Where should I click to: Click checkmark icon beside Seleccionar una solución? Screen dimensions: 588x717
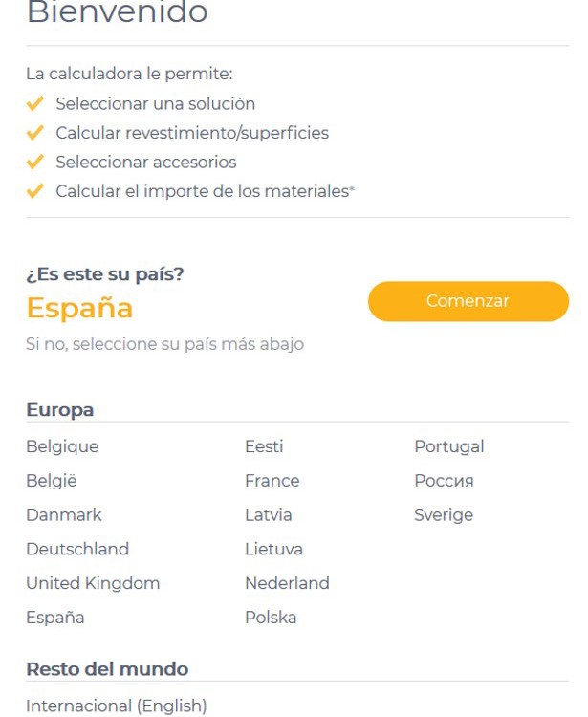pyautogui.click(x=35, y=103)
